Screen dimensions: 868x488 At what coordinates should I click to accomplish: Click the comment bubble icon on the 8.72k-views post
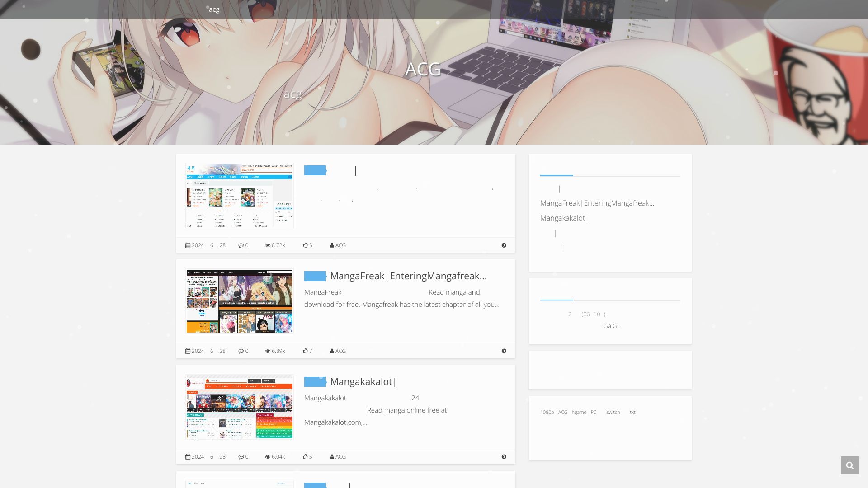[x=241, y=245]
